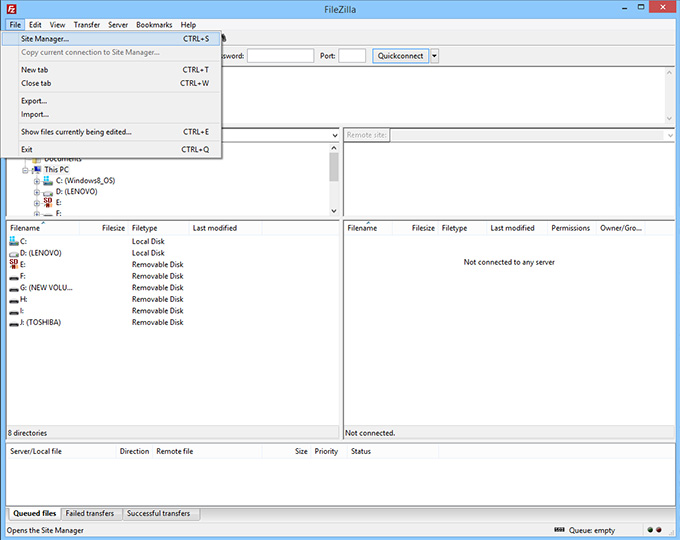The width and height of the screenshot is (680, 540).
Task: Expand the E: tree node
Action: coord(36,203)
